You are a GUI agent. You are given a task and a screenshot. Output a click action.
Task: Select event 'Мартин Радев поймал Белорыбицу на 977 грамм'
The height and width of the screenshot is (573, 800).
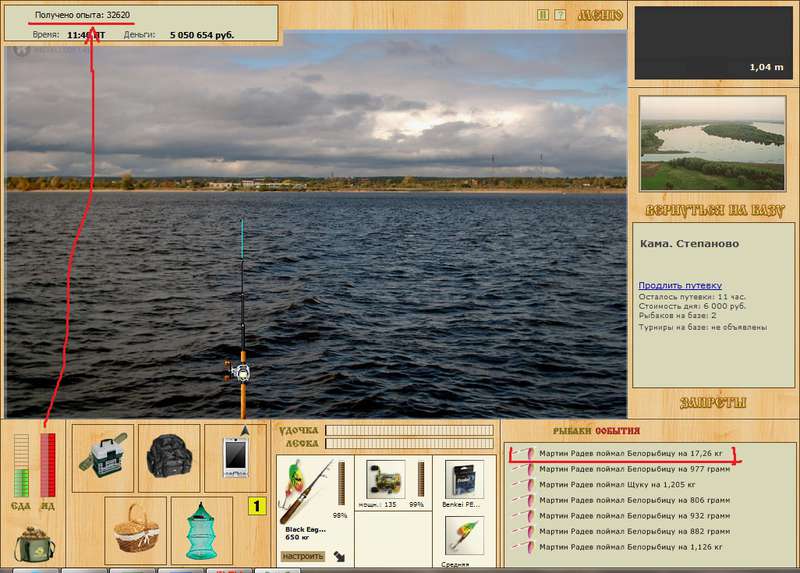click(634, 469)
